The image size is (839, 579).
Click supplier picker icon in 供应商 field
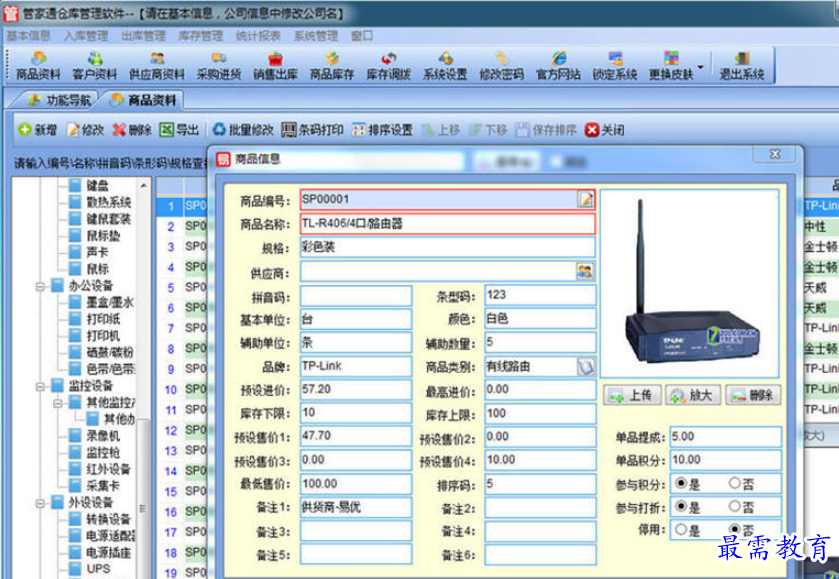(585, 271)
